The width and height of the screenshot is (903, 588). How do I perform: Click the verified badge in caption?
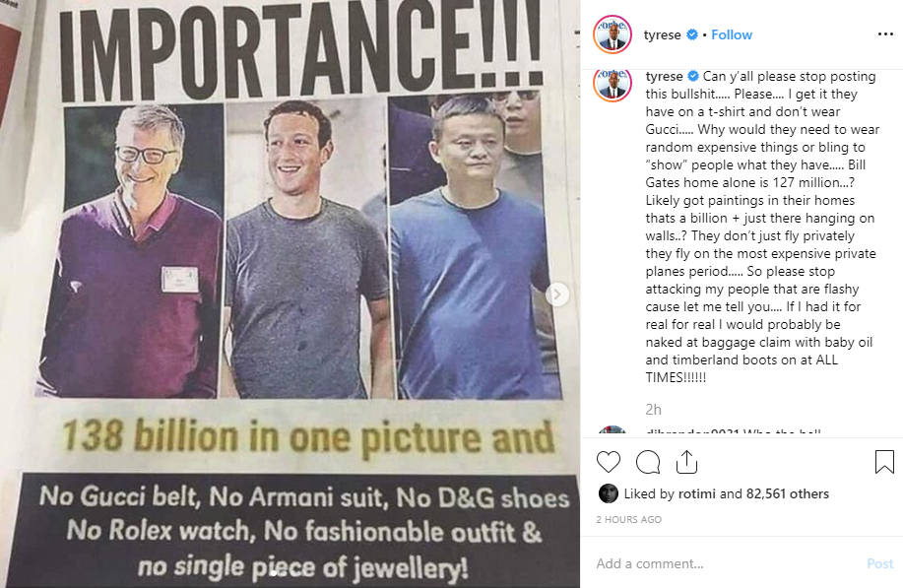[692, 77]
